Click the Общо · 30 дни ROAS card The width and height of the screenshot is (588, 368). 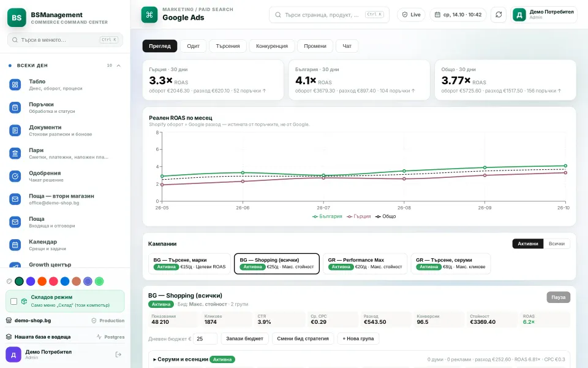coord(505,80)
